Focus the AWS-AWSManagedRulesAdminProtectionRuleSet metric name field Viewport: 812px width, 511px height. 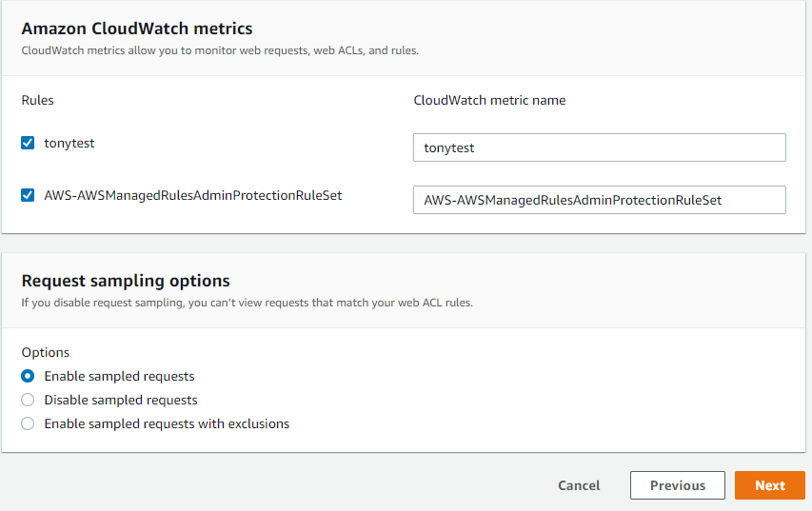[599, 200]
